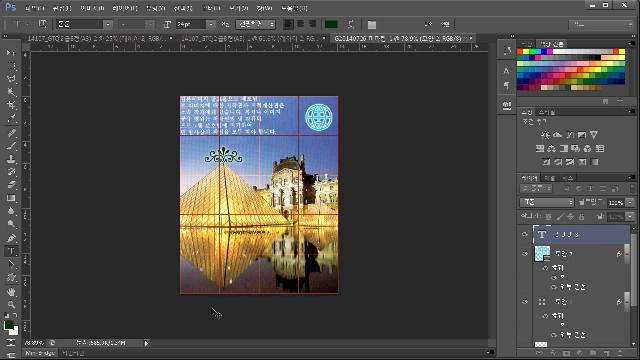
Task: Open the Mini Bridge panel tab
Action: pos(40,353)
